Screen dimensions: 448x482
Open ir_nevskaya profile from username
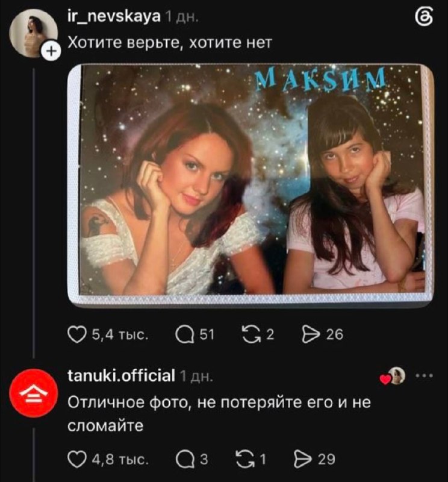click(114, 16)
